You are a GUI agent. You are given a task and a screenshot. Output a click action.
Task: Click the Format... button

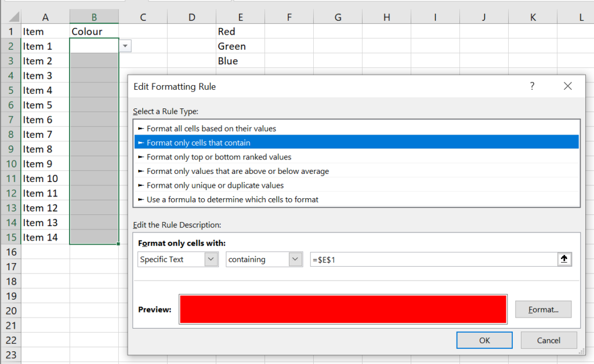pyautogui.click(x=543, y=310)
